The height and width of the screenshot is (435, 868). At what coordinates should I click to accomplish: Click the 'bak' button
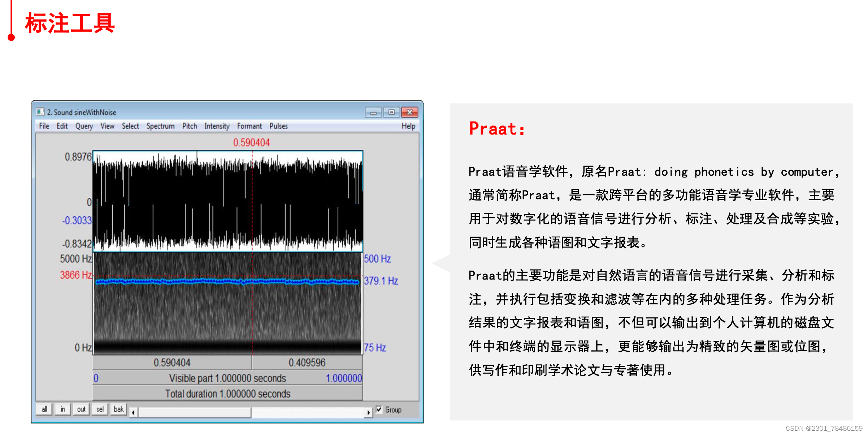[118, 409]
